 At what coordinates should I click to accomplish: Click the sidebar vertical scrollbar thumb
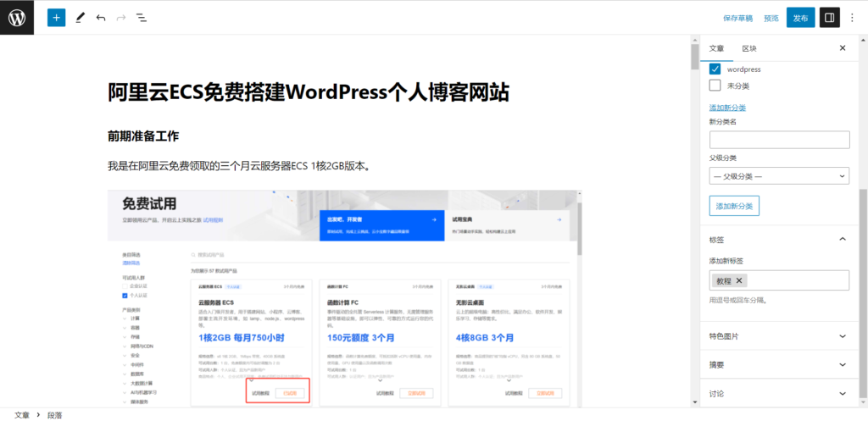click(x=864, y=293)
